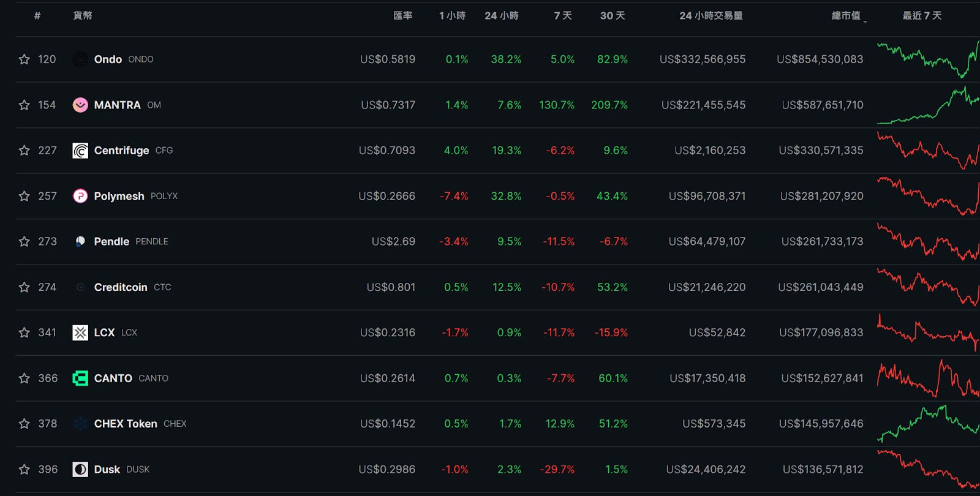The width and height of the screenshot is (980, 496).
Task: Toggle favorite star for Centrifuge
Action: click(x=24, y=150)
